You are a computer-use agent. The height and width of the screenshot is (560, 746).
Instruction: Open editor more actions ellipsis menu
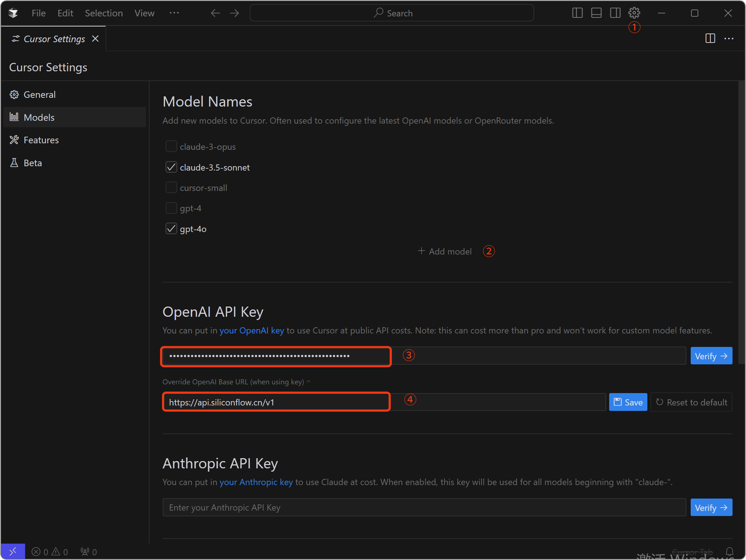(729, 39)
